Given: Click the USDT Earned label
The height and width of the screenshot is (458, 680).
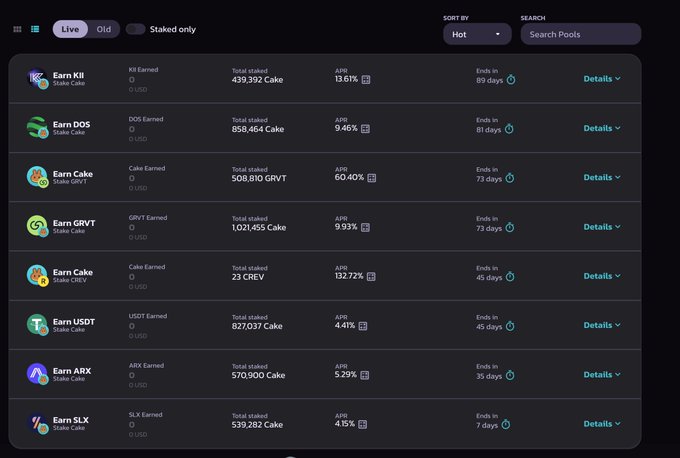Looking at the screenshot, I should (148, 316).
